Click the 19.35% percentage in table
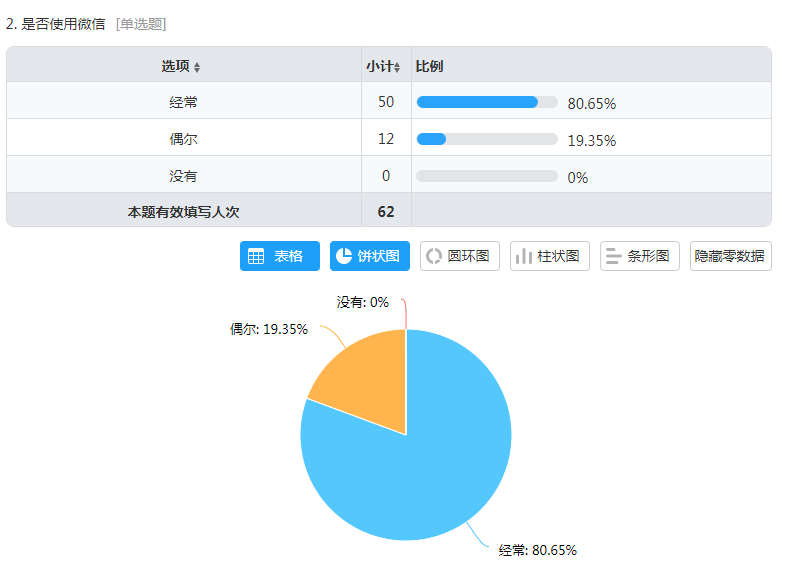Screen dimensions: 799x578 [x=592, y=141]
